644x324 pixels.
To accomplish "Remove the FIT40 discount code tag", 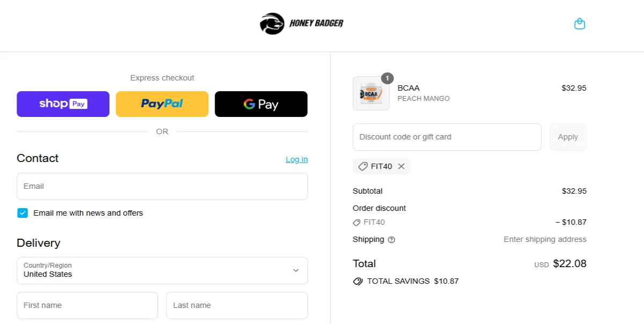I will [401, 166].
